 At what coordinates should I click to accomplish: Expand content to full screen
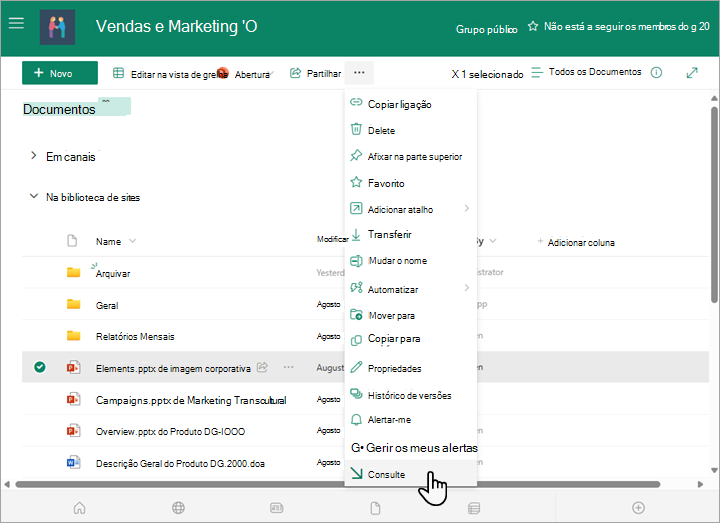pos(692,73)
